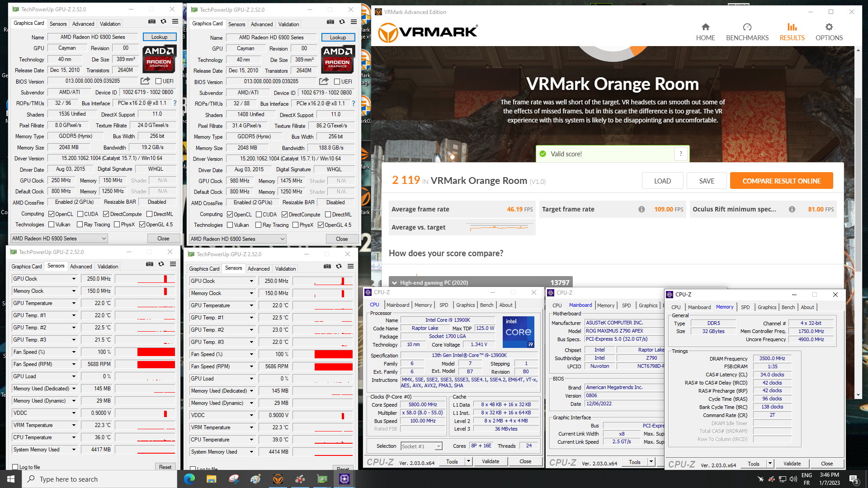The height and width of the screenshot is (488, 868).
Task: Switch to Advanced tab in top-left GPU-Z
Action: tap(83, 23)
